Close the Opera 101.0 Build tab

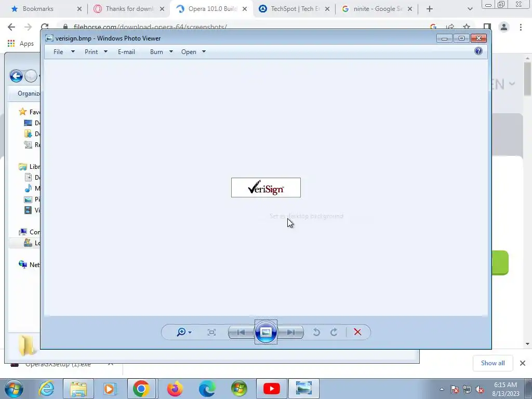pyautogui.click(x=245, y=9)
